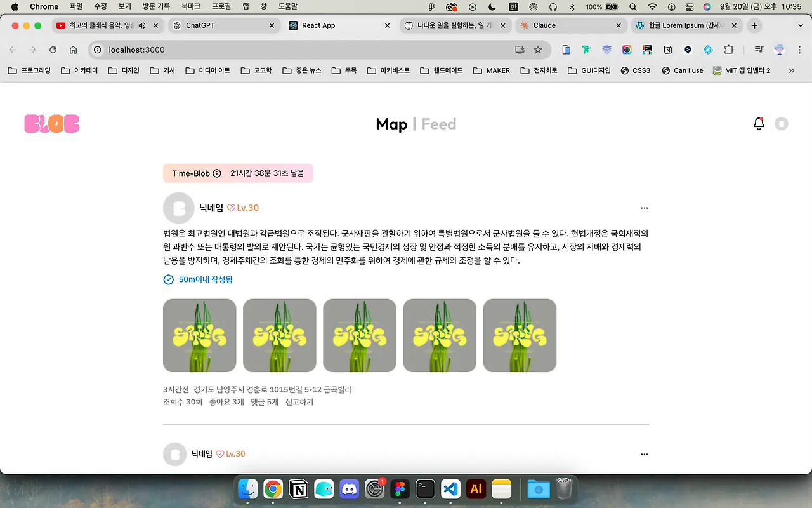Go back with the Chrome back arrow
This screenshot has height=508, width=812.
(13, 50)
